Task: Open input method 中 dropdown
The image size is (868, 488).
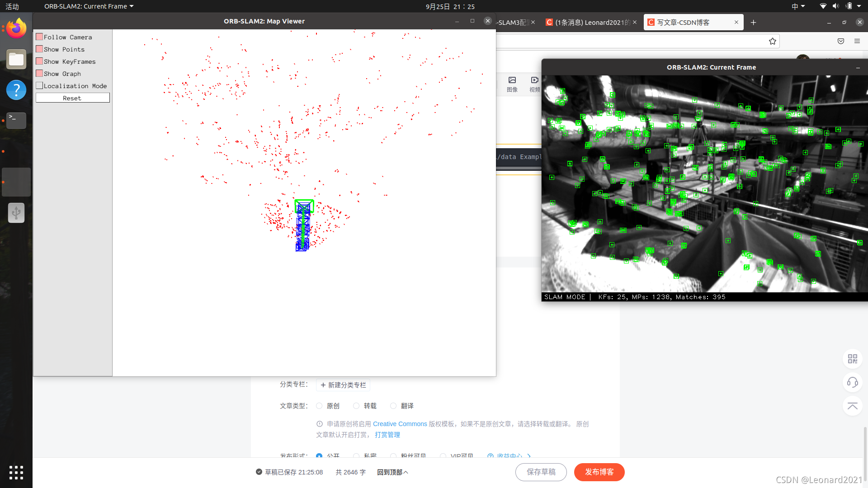Action: 798,6
